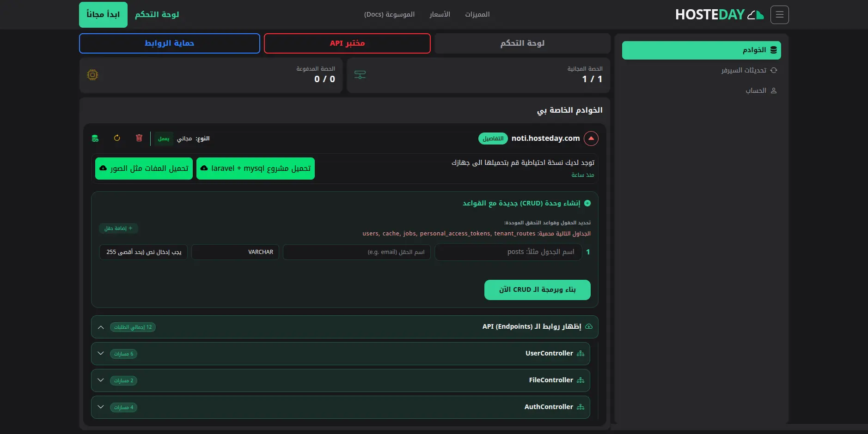Click the free quota server icon

click(360, 75)
